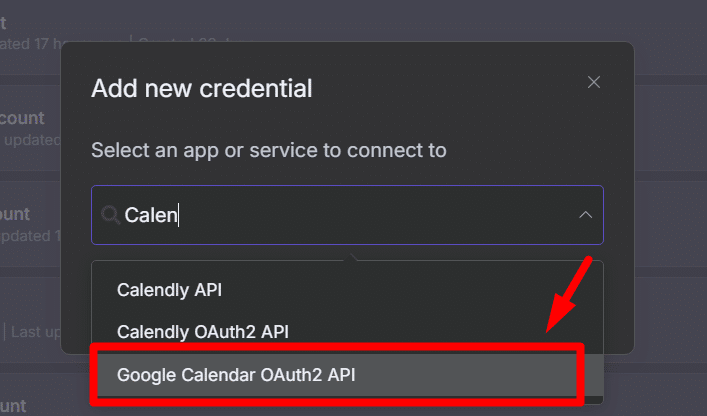Close the Add new credential dialog
Image resolution: width=707 pixels, height=416 pixels.
(593, 82)
